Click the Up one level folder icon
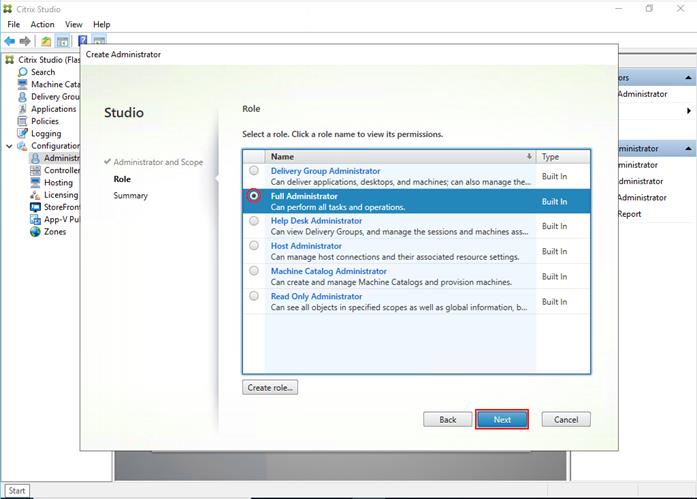This screenshot has height=499, width=697. 46,41
